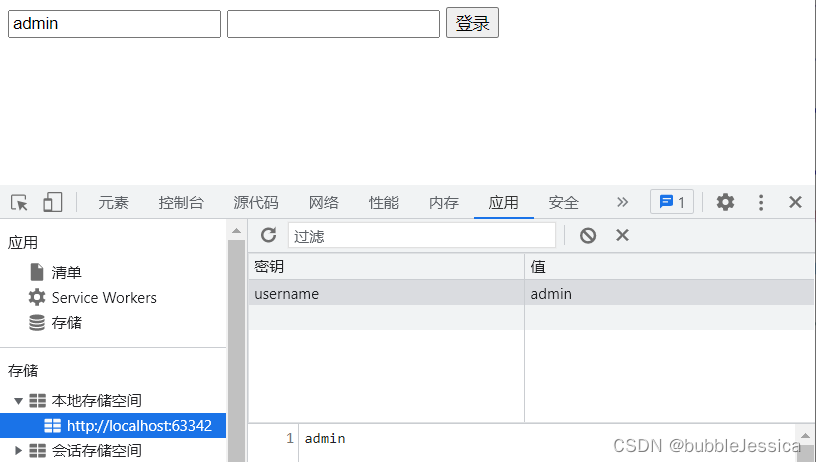
Task: Switch to the 安全 tab
Action: click(564, 202)
